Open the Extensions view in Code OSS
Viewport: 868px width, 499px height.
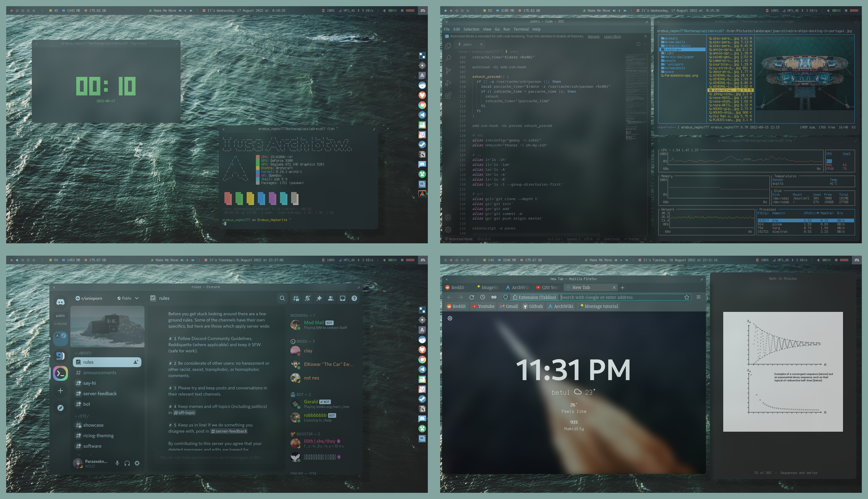(448, 96)
